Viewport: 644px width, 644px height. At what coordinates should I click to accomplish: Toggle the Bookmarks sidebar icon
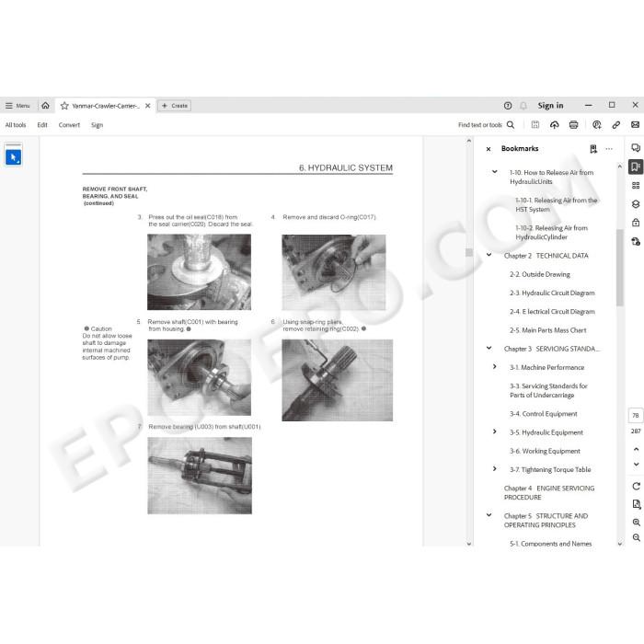point(636,167)
